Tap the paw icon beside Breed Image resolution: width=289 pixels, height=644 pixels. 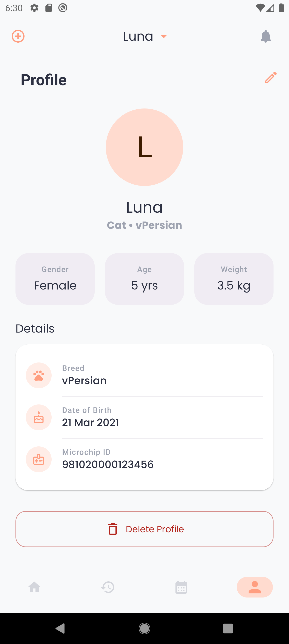[x=39, y=375]
